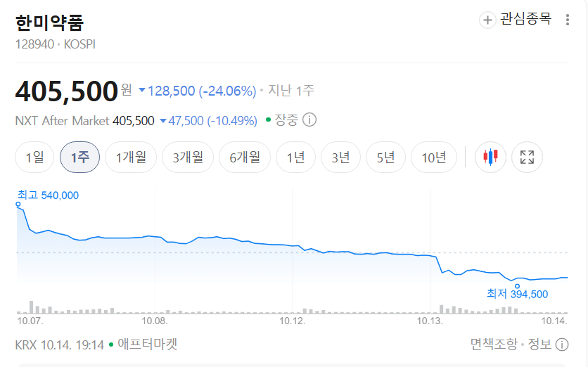Screen dimensions: 588x367
Task: Select the 1년 period tab
Action: click(x=296, y=157)
